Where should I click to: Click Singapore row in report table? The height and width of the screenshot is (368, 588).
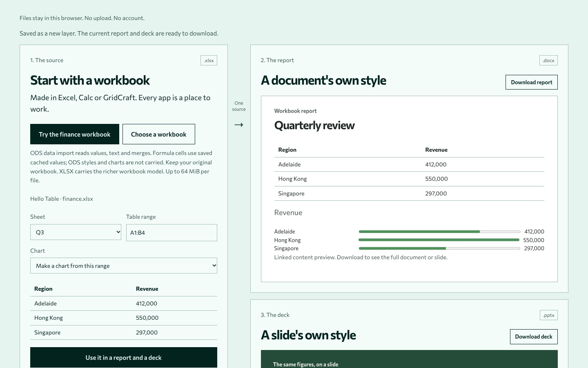tap(409, 193)
